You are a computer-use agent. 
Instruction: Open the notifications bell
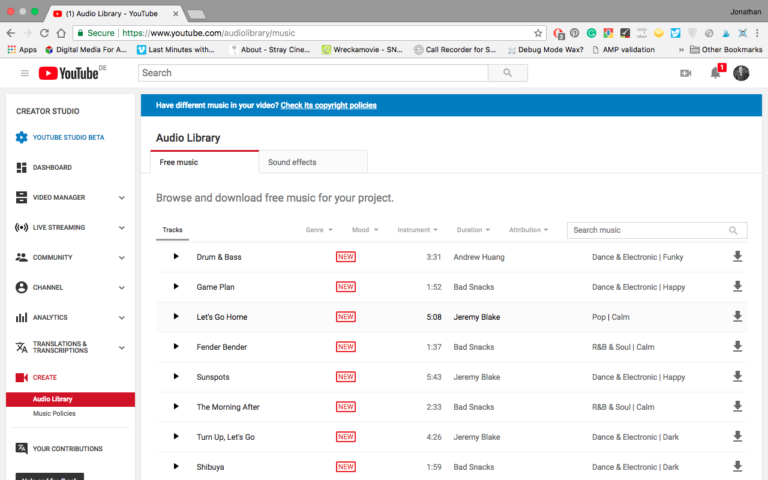coord(716,73)
